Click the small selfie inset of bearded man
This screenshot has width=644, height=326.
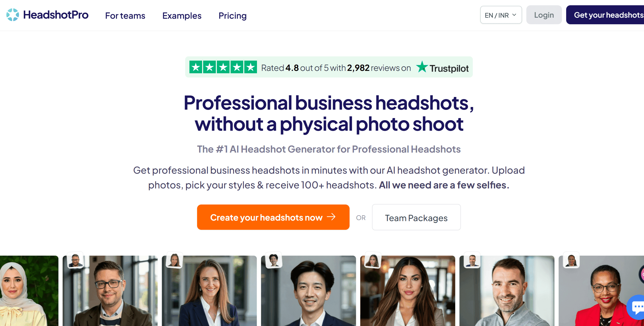click(472, 260)
